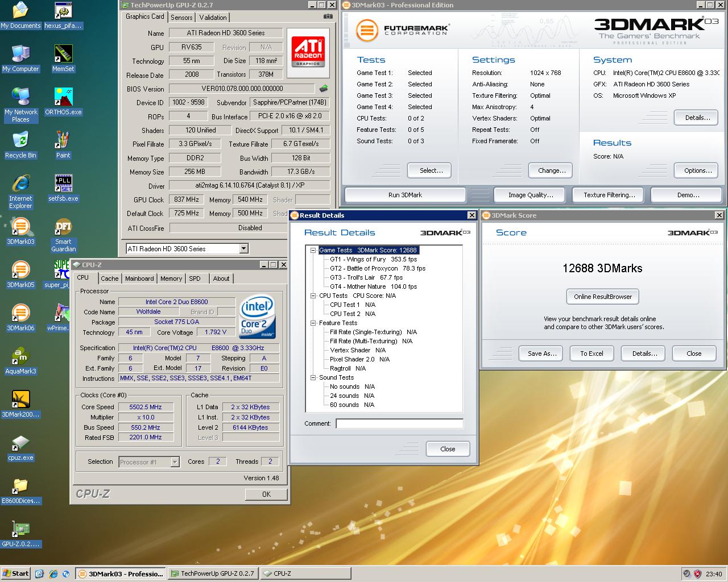Export score To Excel
The image size is (728, 582).
591,354
